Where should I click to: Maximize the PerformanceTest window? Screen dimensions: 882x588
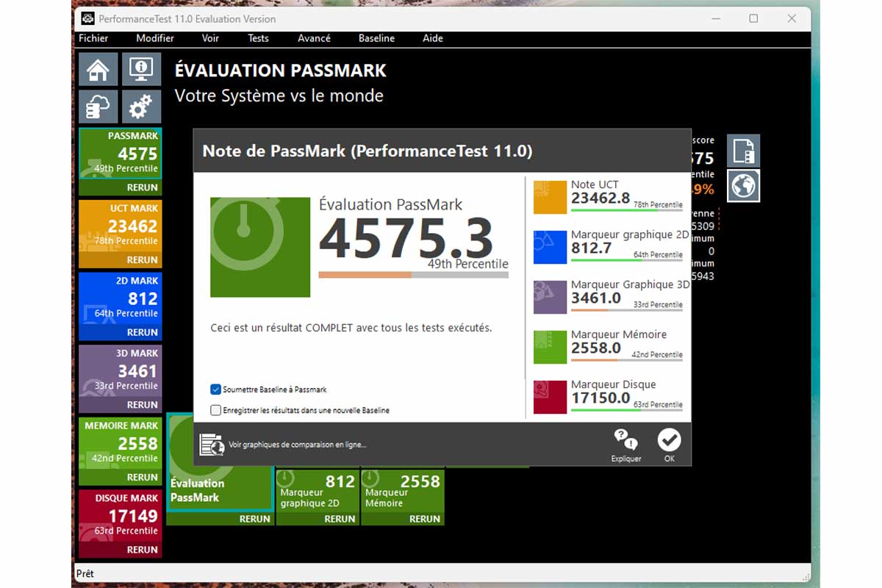click(753, 18)
